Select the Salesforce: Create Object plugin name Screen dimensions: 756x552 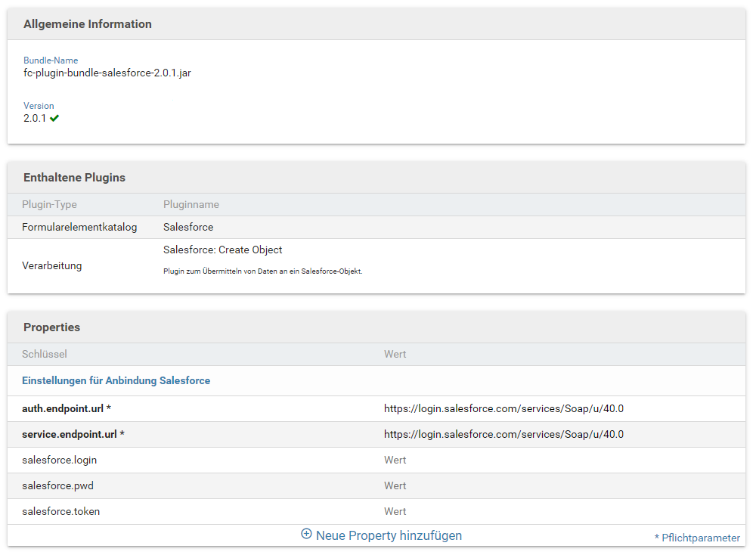click(x=222, y=250)
